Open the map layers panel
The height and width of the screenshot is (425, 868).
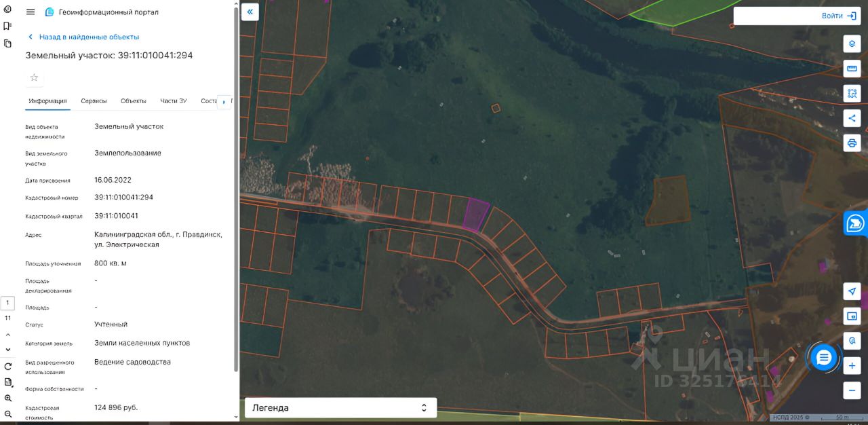click(x=852, y=44)
